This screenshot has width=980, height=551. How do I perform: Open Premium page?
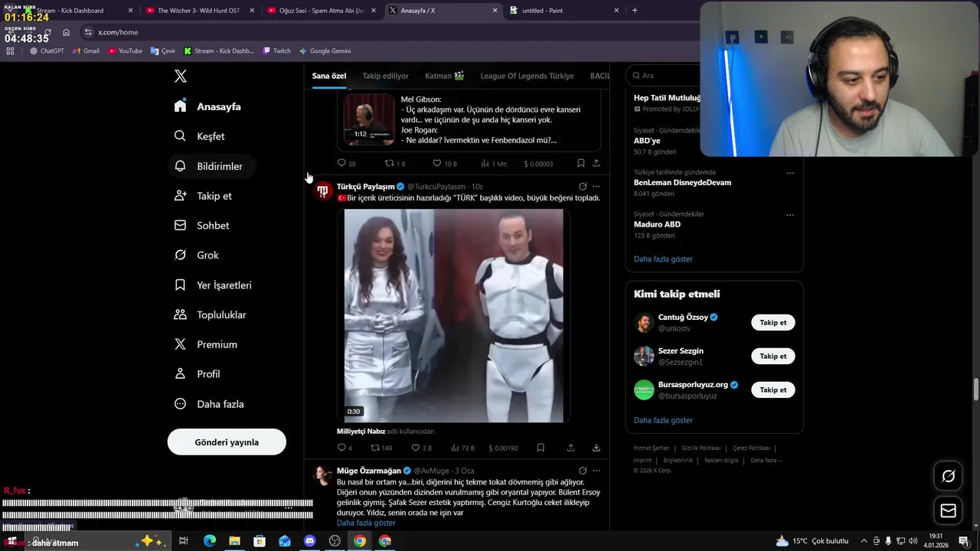click(x=205, y=344)
